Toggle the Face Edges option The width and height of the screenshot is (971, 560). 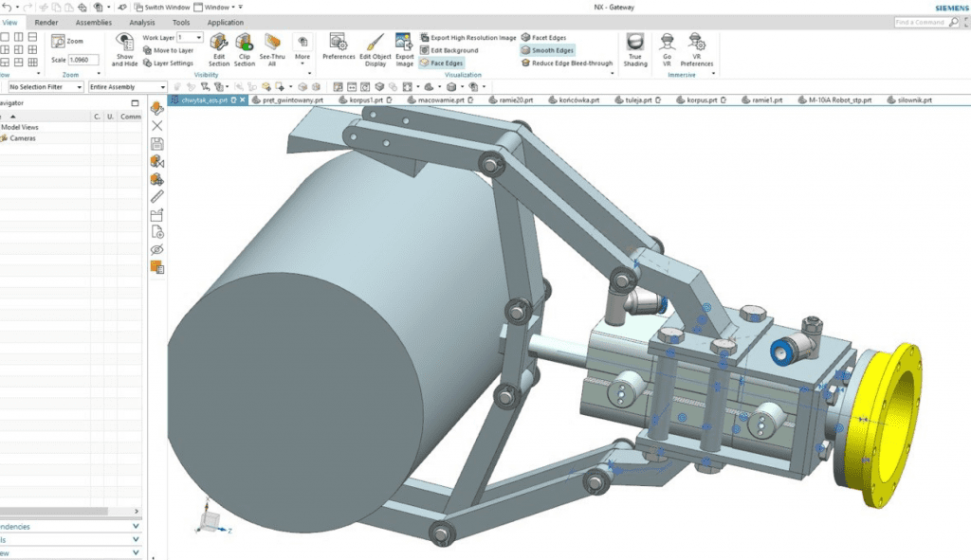point(441,63)
